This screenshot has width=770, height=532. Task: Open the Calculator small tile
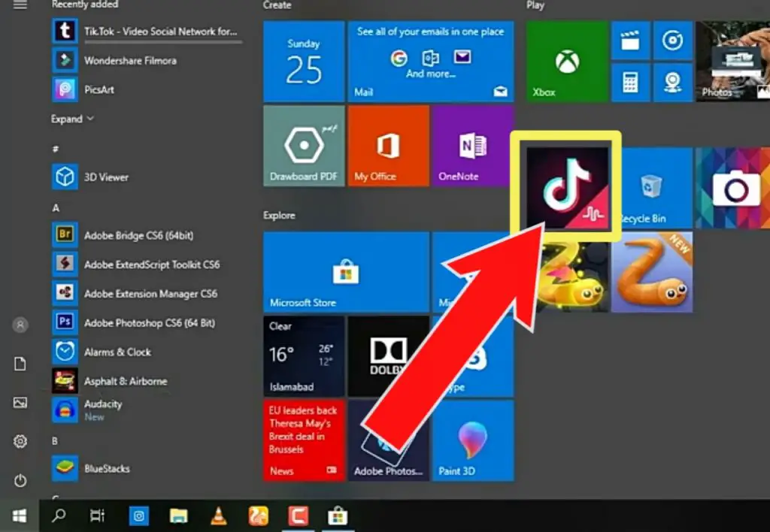coord(631,83)
